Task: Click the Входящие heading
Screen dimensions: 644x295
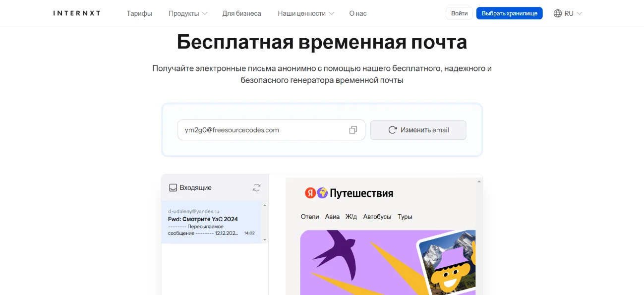Action: coord(196,188)
